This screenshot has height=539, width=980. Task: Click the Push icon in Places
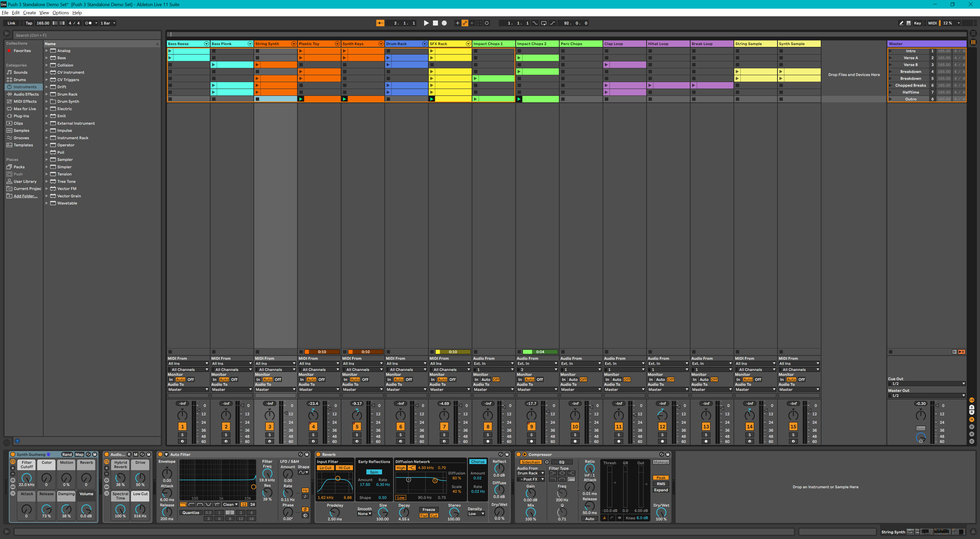pos(9,174)
